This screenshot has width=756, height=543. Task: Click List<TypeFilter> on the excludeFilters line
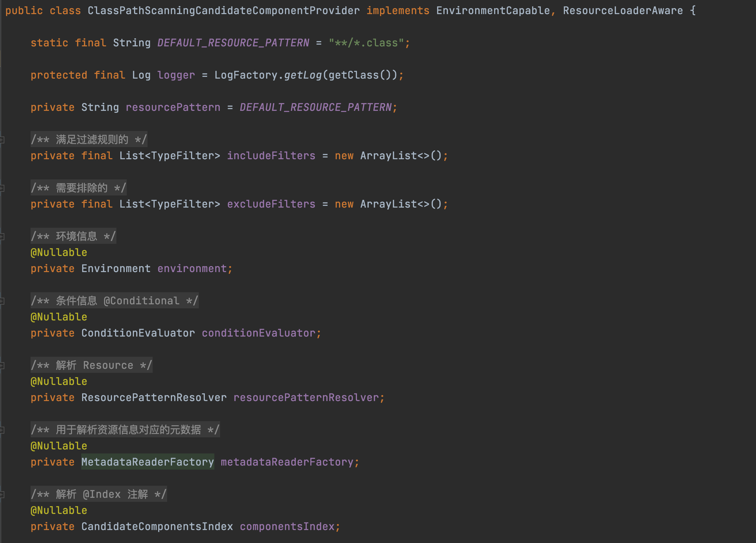[x=170, y=204]
